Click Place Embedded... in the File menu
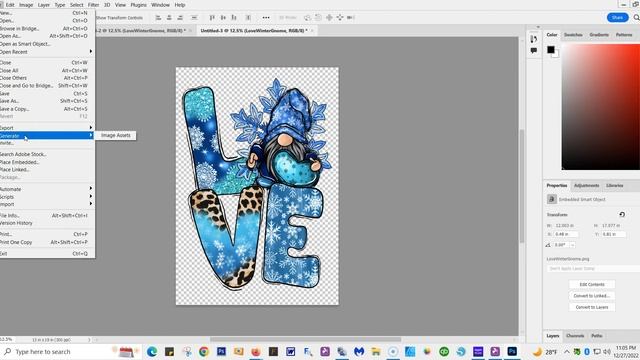Image resolution: width=640 pixels, height=360 pixels. pos(47,162)
